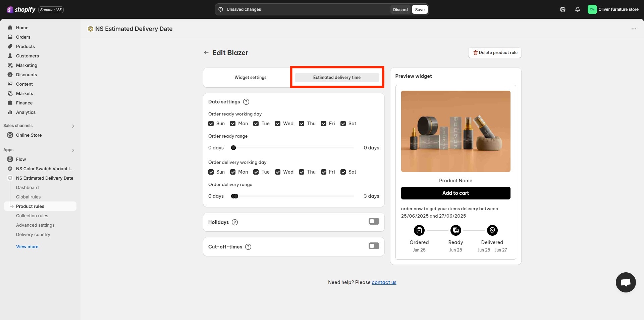Click the Date settings help icon

246,102
